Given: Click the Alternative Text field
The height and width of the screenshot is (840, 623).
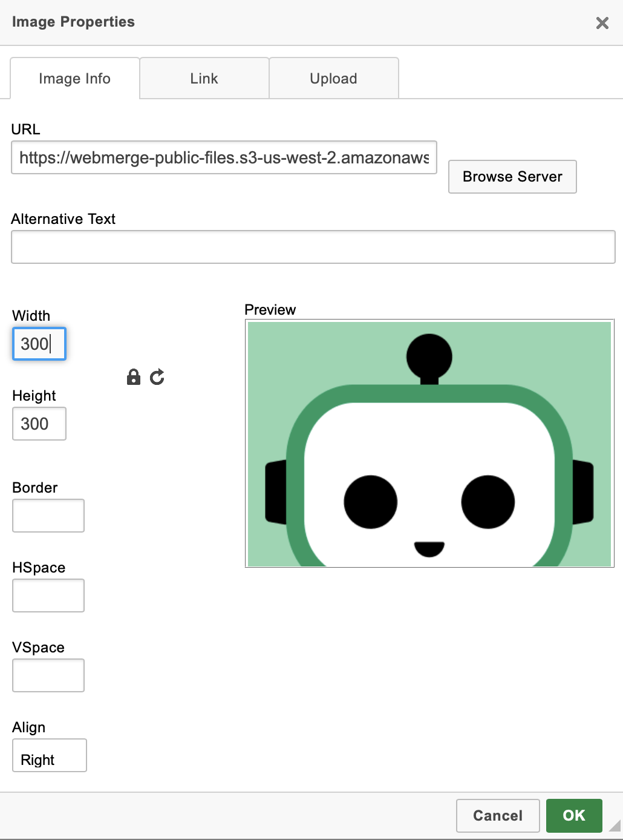Looking at the screenshot, I should 313,247.
